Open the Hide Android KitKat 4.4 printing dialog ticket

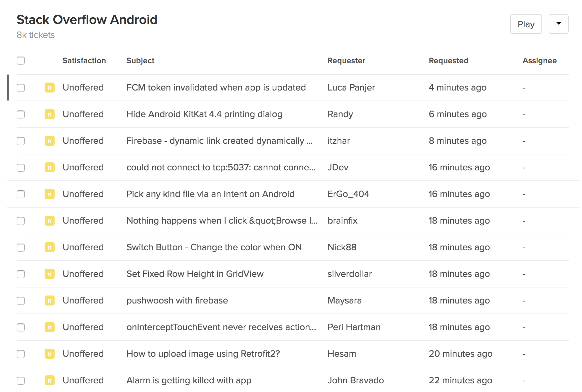(204, 114)
